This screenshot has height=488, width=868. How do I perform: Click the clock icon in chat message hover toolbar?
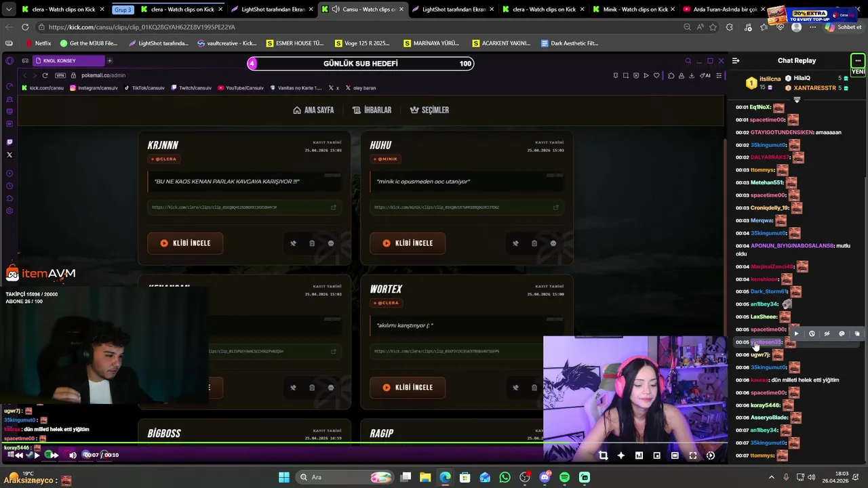(812, 333)
